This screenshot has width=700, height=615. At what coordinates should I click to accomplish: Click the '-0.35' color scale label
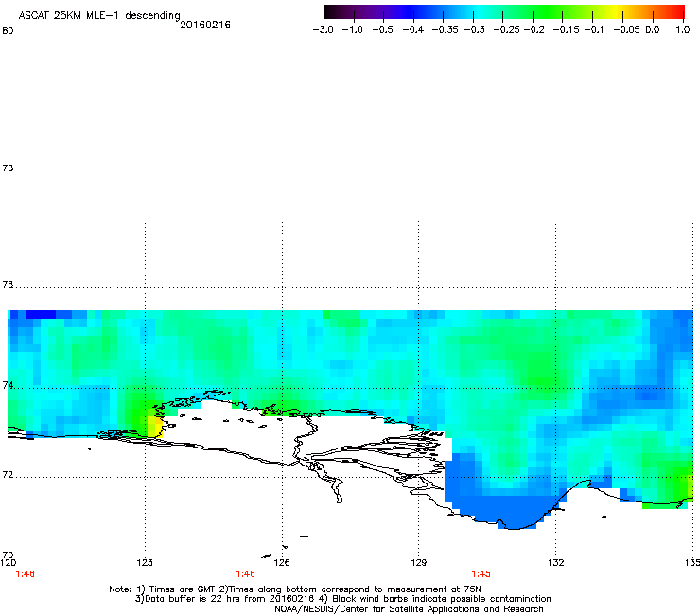[x=445, y=30]
